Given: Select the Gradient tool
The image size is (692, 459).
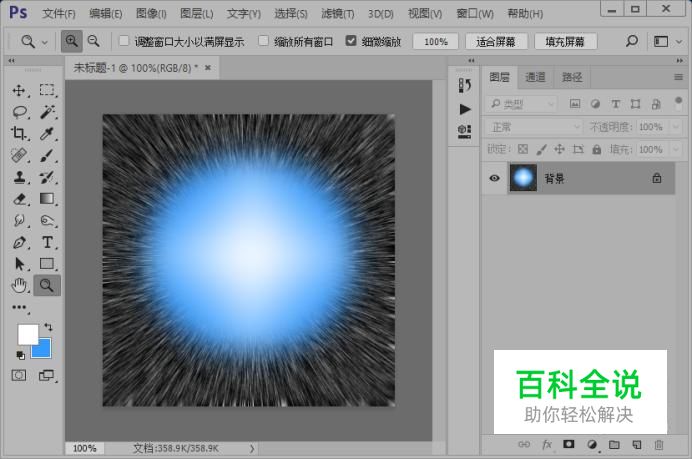Looking at the screenshot, I should 47,199.
